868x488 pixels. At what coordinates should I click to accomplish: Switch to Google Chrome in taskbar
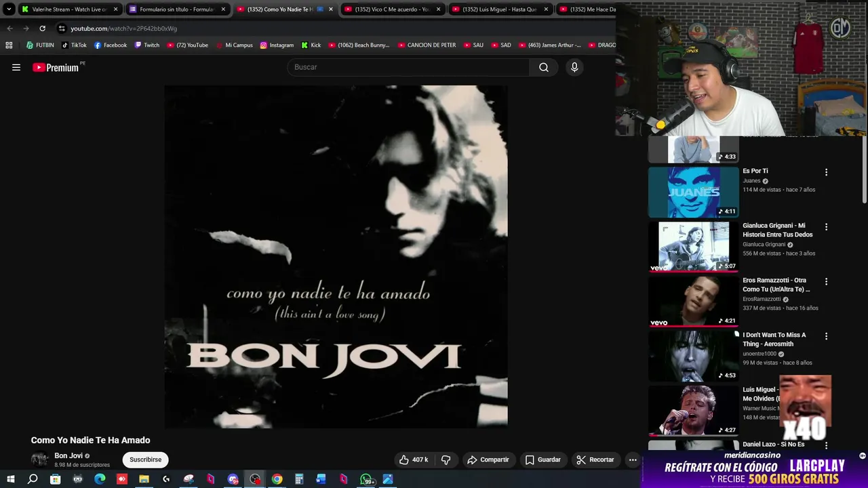pos(277,479)
